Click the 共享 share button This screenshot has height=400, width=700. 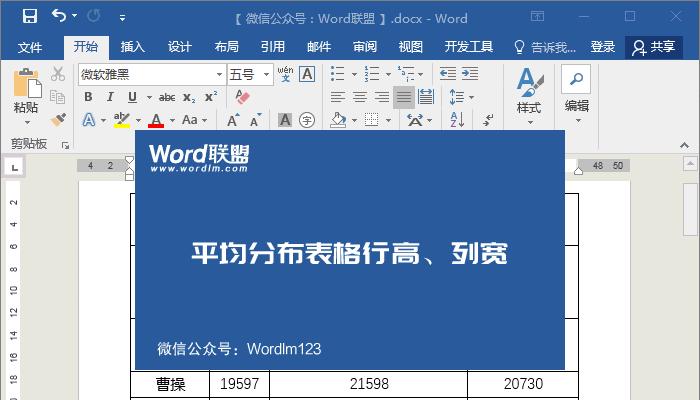(654, 47)
